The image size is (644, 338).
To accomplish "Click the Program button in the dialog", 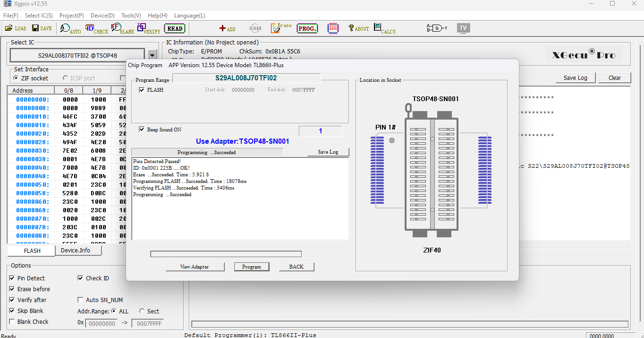I will (x=252, y=267).
